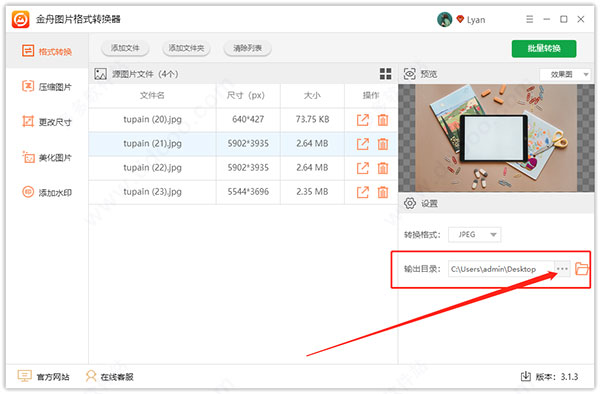Select file name tupain (21).jpg

point(152,143)
